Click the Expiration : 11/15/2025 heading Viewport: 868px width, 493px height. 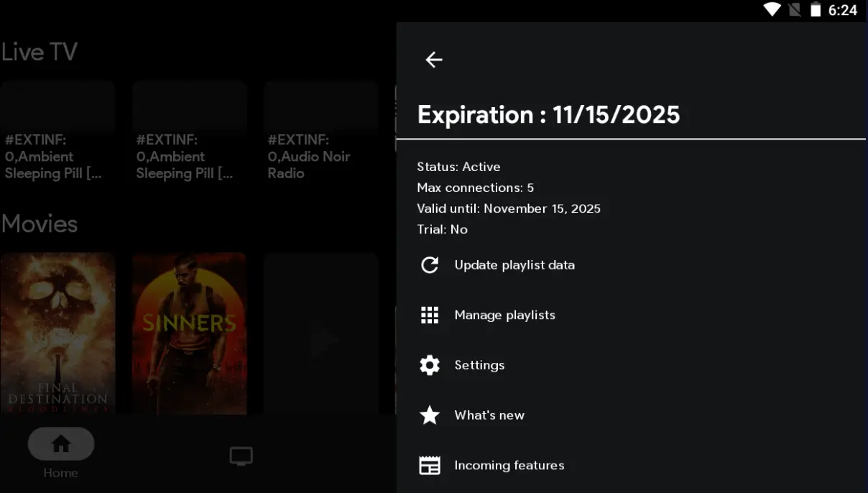[549, 115]
